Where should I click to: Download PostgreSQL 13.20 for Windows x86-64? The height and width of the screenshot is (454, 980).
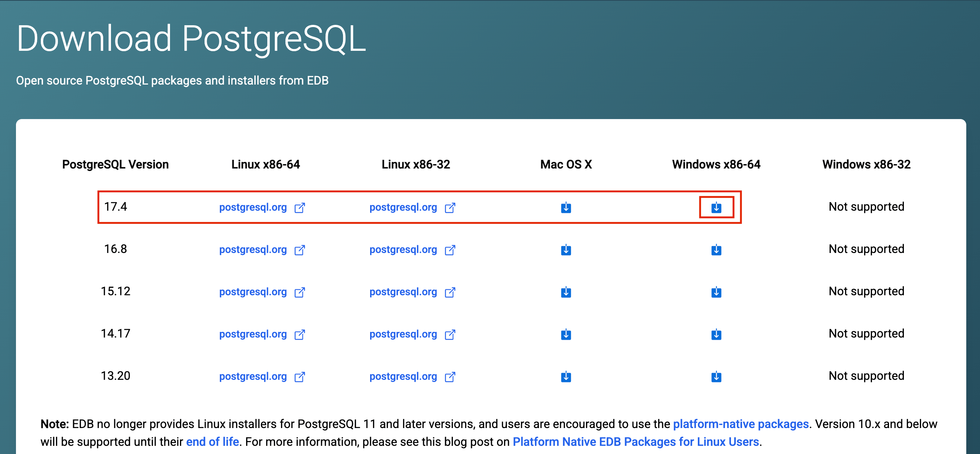[x=716, y=376]
